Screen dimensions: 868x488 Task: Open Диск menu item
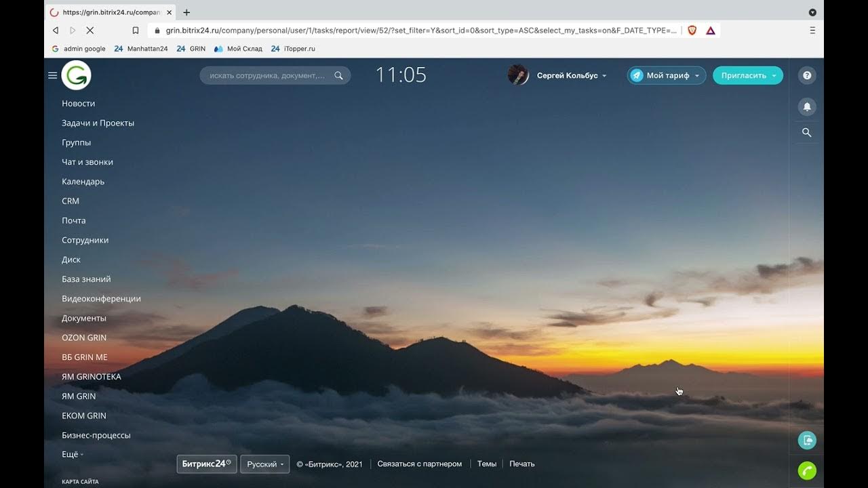71,260
